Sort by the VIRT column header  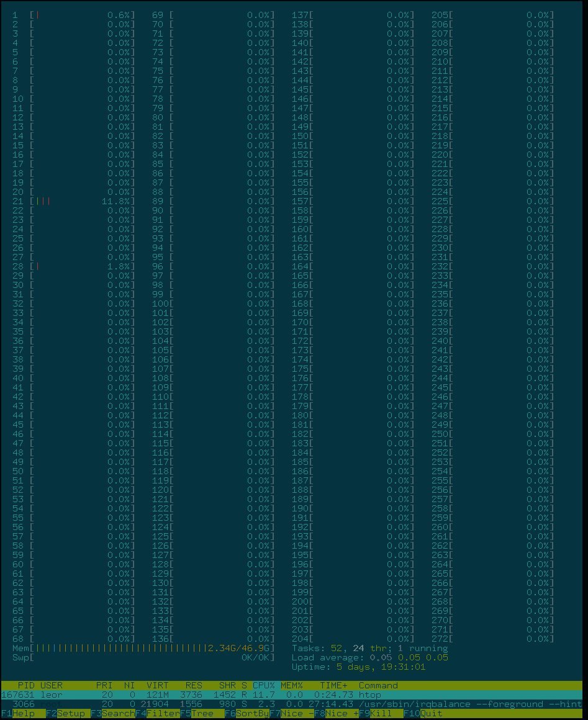click(x=158, y=685)
